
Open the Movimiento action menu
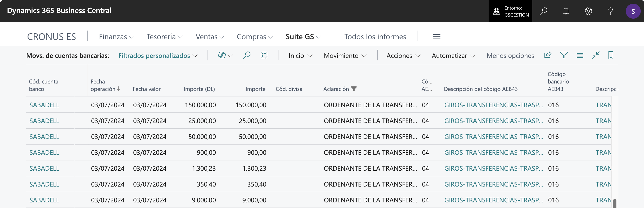(345, 56)
